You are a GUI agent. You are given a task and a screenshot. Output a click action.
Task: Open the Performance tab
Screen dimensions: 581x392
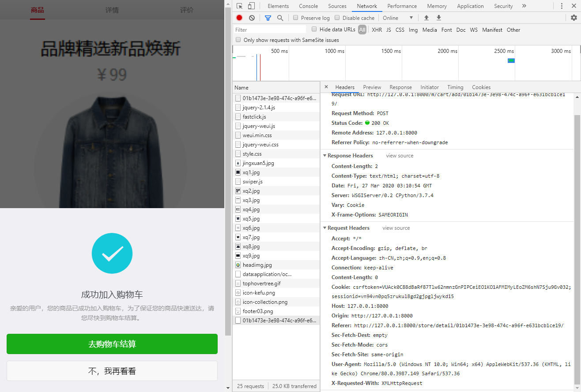402,6
